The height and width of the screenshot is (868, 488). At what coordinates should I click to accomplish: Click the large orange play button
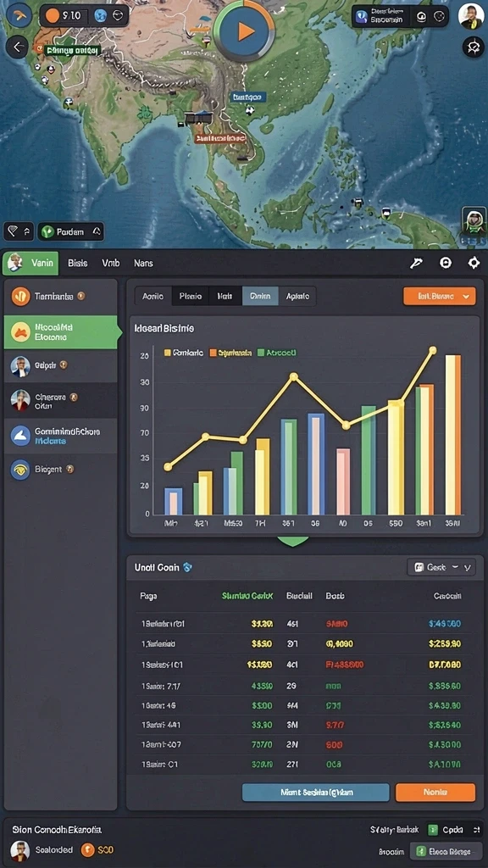[244, 31]
